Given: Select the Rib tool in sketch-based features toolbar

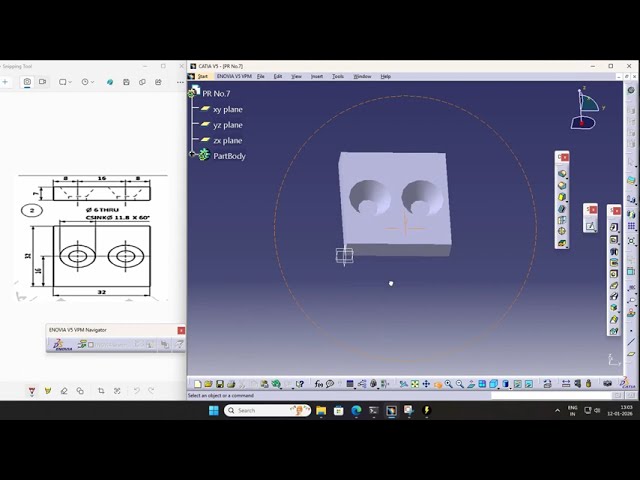Looking at the screenshot, I should (x=614, y=286).
